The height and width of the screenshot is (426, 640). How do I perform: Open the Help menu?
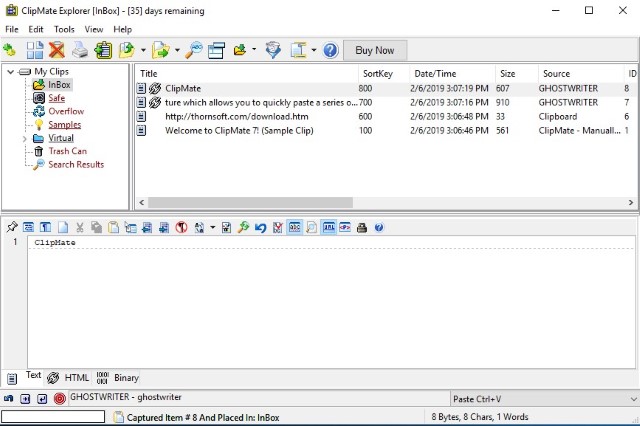(x=122, y=29)
